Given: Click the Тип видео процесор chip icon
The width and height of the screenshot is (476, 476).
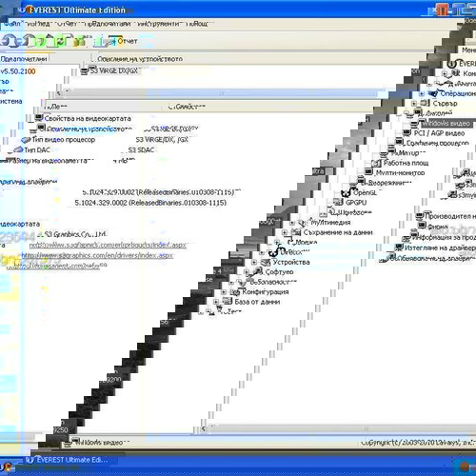Looking at the screenshot, I should (x=26, y=140).
